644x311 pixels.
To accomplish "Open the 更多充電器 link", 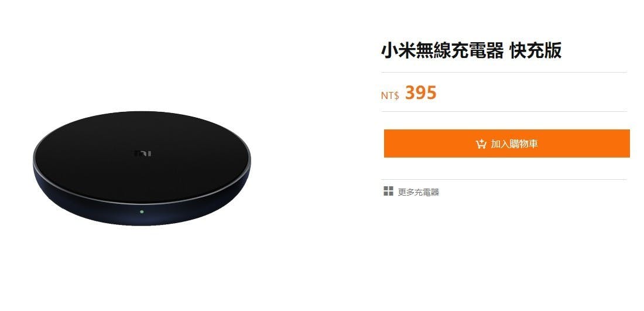I will pos(419,192).
